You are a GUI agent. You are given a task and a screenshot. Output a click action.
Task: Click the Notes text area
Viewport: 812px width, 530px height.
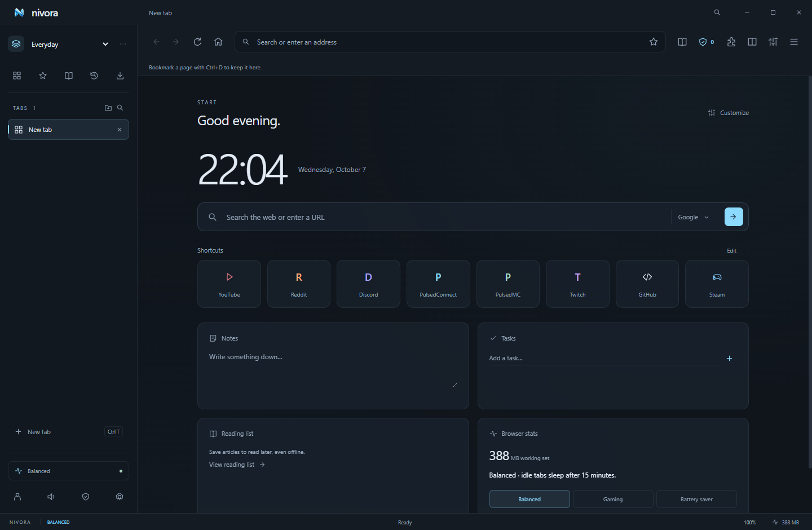(333, 369)
